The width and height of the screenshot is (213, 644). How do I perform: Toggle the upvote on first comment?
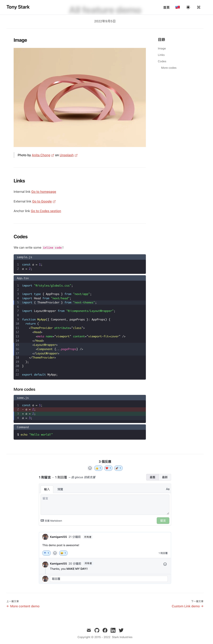pos(47,553)
